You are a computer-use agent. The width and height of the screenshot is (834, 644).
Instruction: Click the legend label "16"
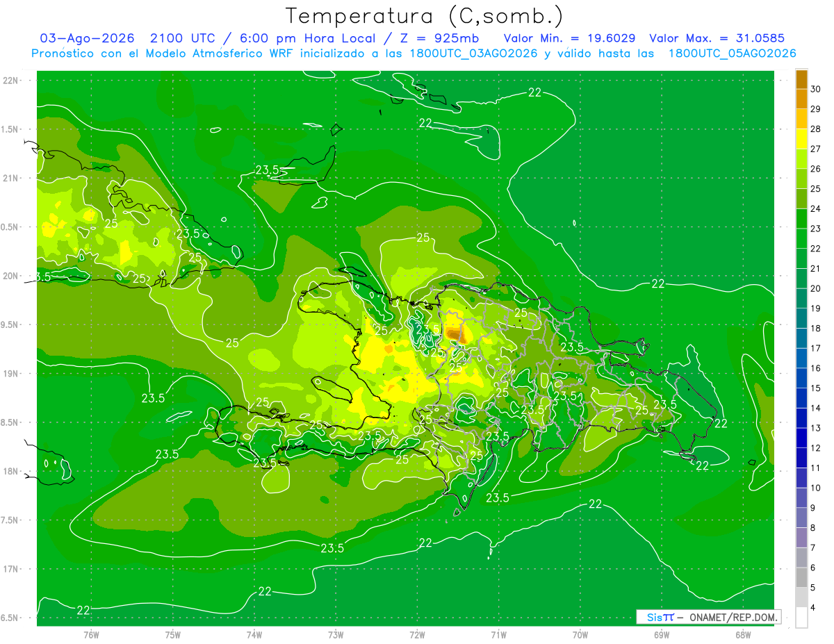click(x=816, y=368)
